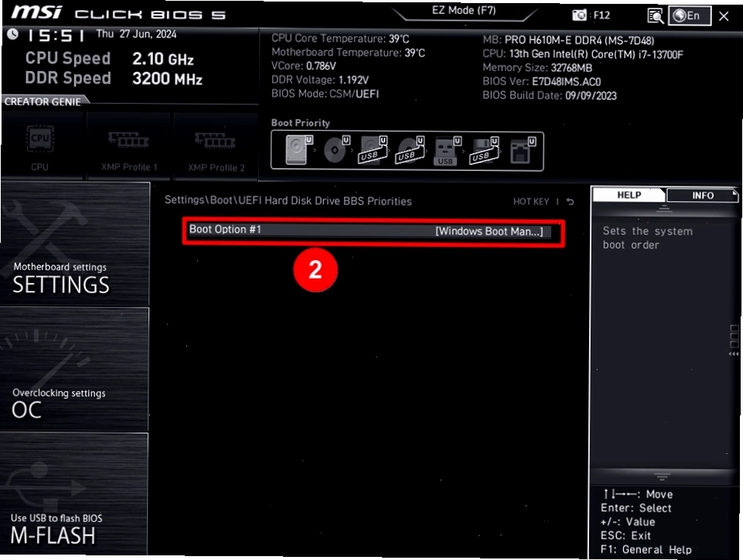Click the HOT KEY label
This screenshot has width=743, height=560.
tap(530, 202)
